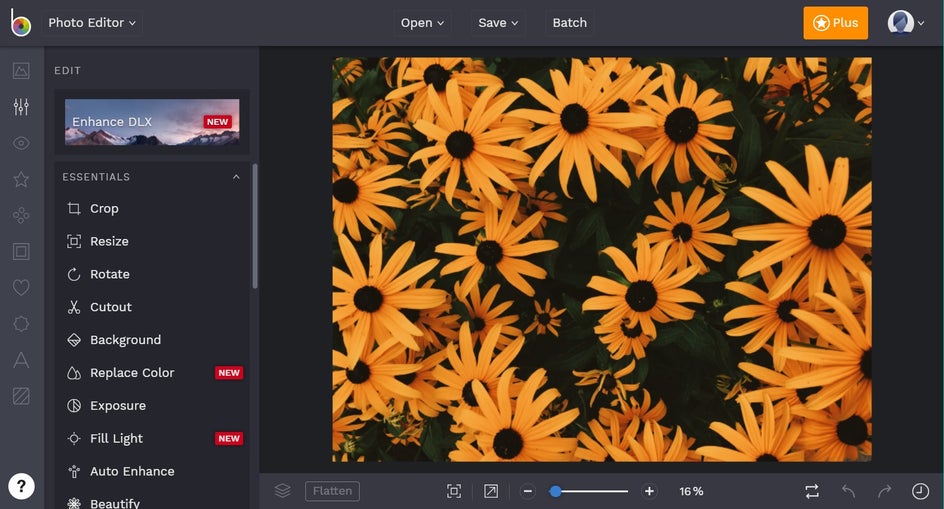Viewport: 944px width, 509px height.
Task: Open the Enhance DLX banner
Action: [152, 122]
